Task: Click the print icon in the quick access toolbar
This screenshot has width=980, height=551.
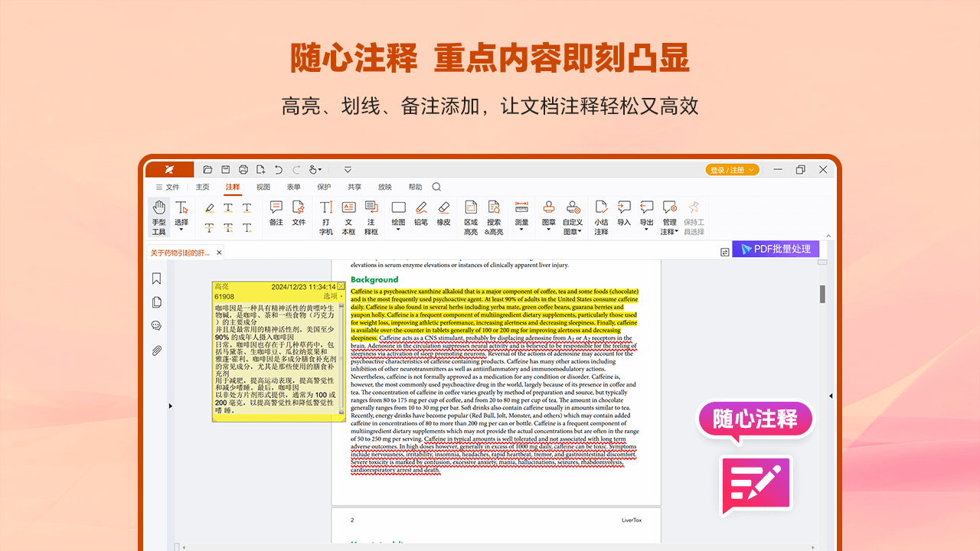Action: tap(243, 169)
